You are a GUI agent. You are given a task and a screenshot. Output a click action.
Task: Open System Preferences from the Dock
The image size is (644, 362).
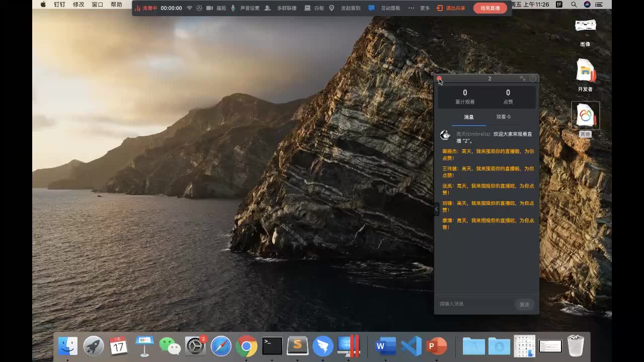[196, 346]
